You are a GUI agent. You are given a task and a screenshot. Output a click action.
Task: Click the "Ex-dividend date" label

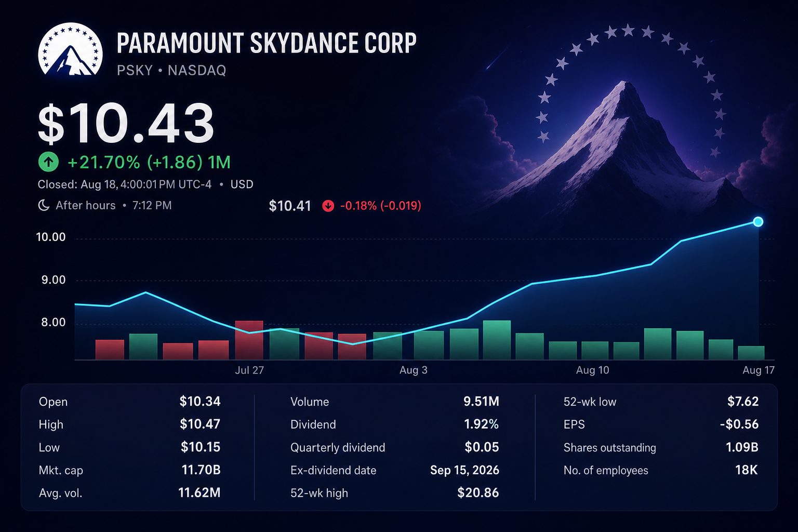(333, 471)
